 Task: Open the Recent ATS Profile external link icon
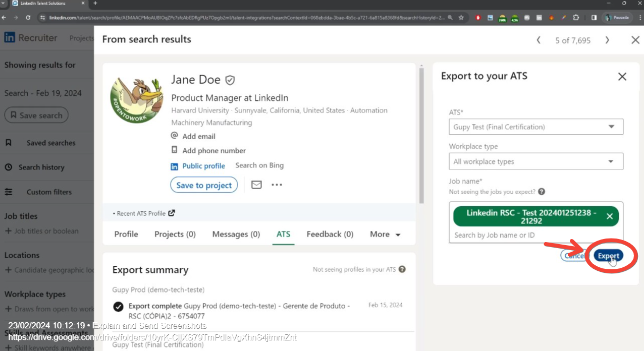click(172, 213)
